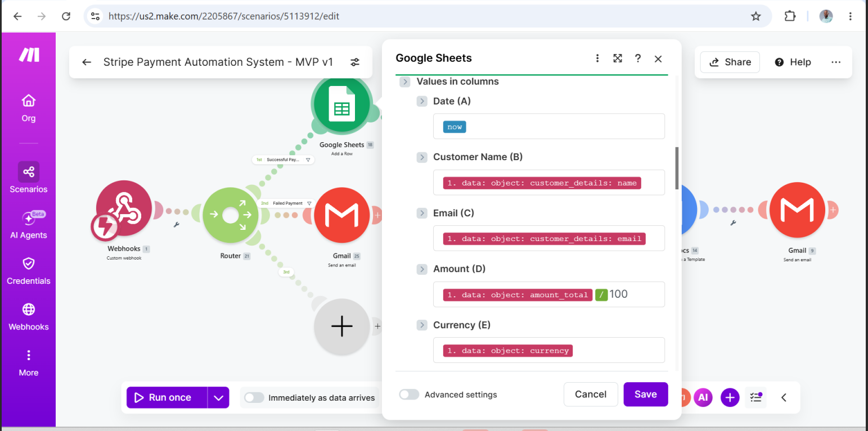
Task: Expand the Customer Name (B) field toggle
Action: (422, 157)
